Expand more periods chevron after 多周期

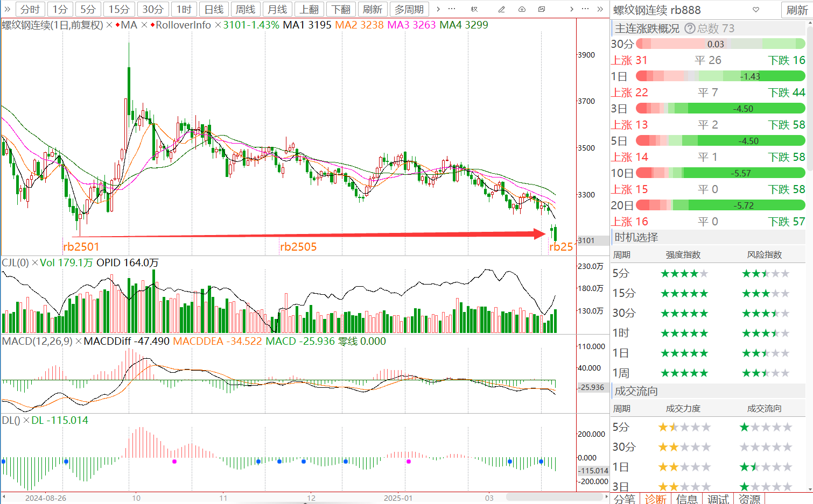pos(438,9)
